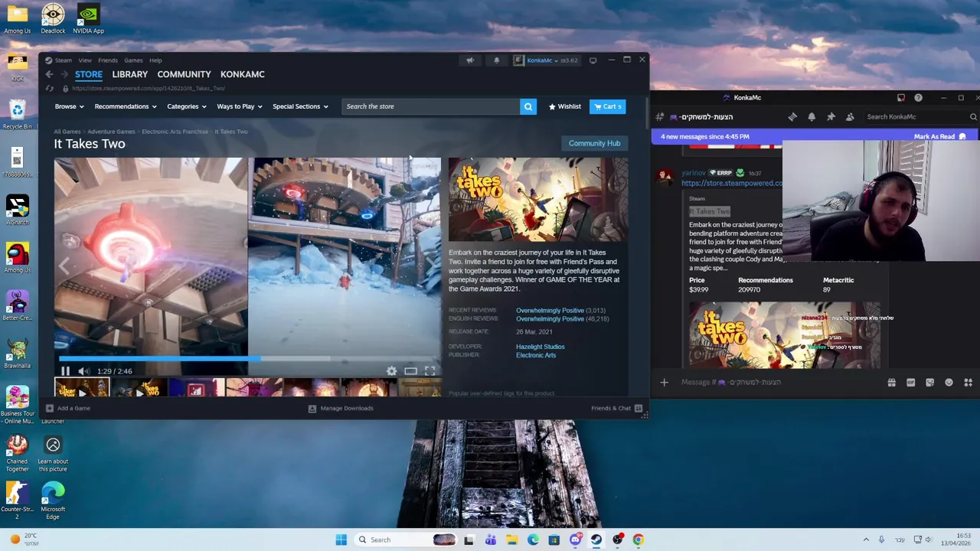Toggle theater mode on the trailer

[x=410, y=371]
